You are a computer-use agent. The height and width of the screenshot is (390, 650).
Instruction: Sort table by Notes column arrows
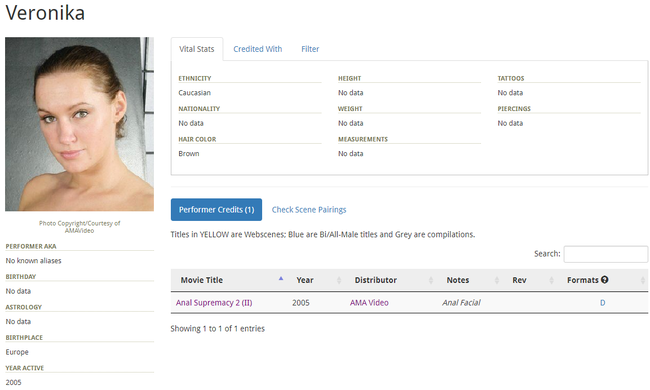[497, 280]
